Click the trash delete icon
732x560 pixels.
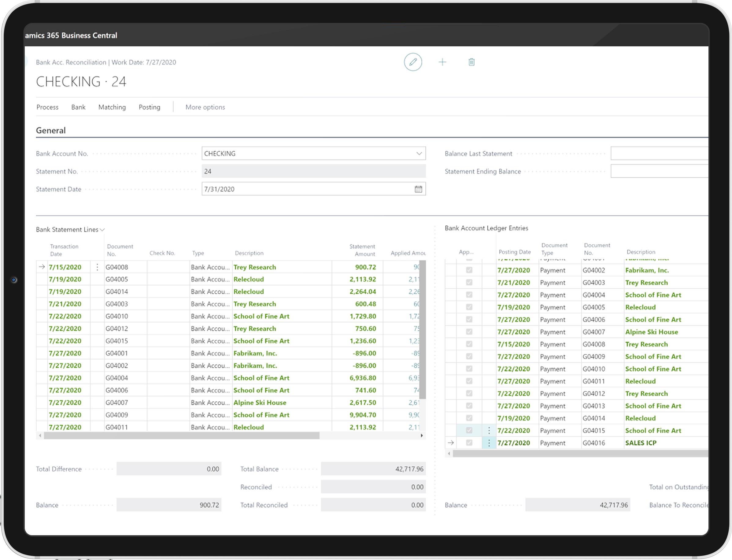pyautogui.click(x=471, y=62)
